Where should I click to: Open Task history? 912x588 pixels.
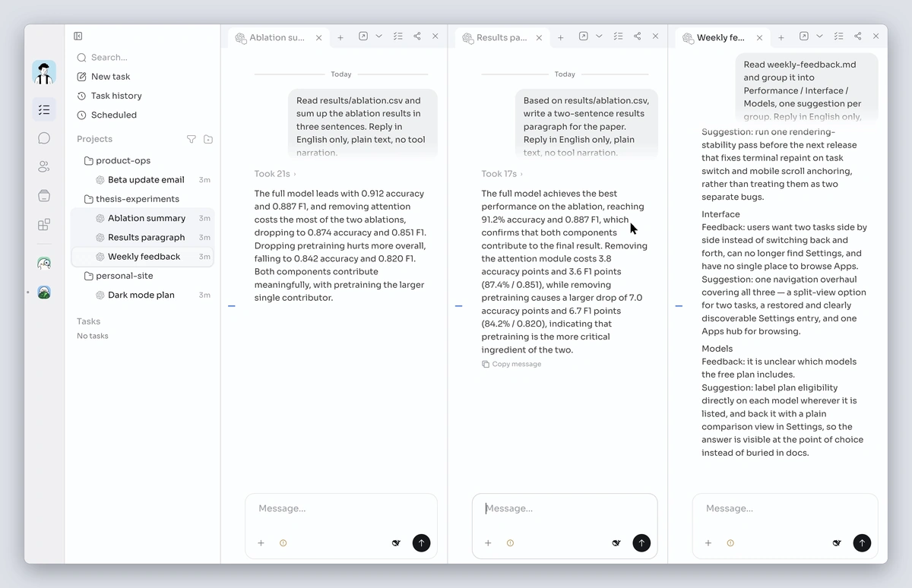click(x=109, y=96)
